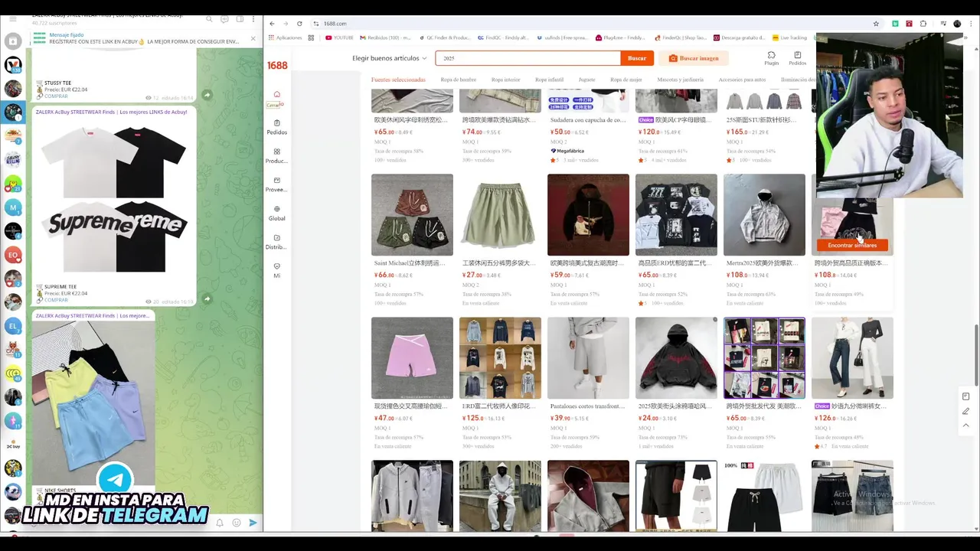Open the COMPRAR link under SUPREME TEE
The width and height of the screenshot is (980, 551).
(x=56, y=300)
